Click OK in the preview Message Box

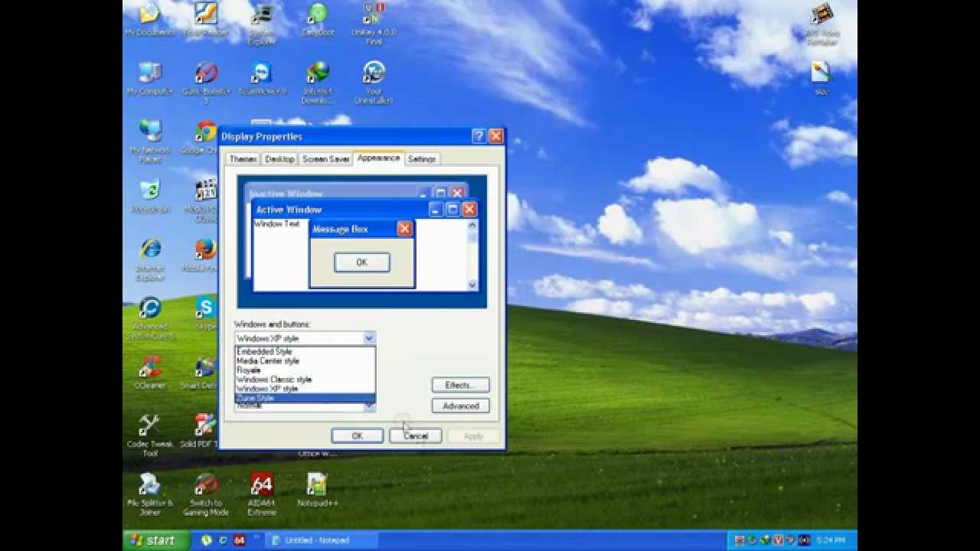[361, 262]
